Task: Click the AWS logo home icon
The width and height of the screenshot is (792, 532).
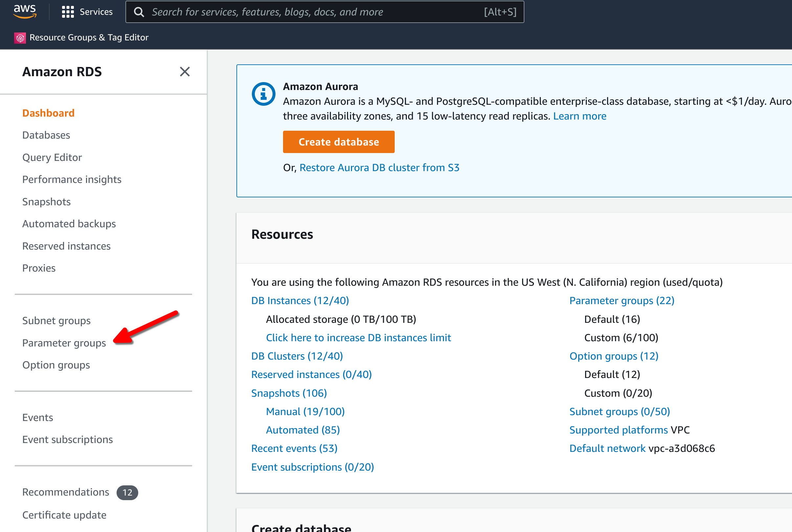Action: (x=24, y=11)
